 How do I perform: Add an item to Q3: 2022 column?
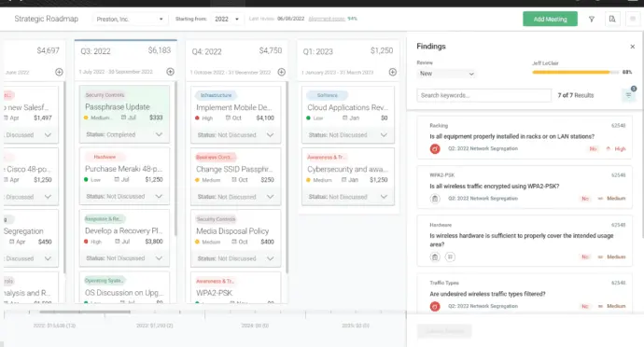[170, 72]
